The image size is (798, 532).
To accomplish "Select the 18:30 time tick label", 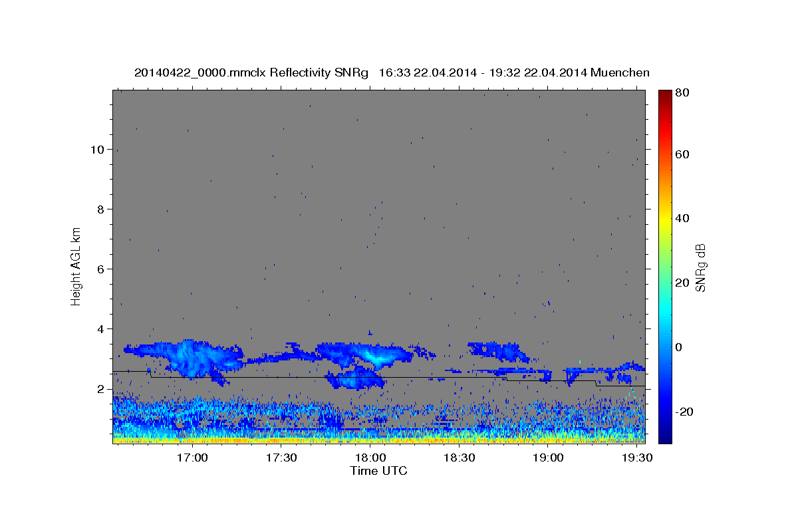I will tap(459, 458).
